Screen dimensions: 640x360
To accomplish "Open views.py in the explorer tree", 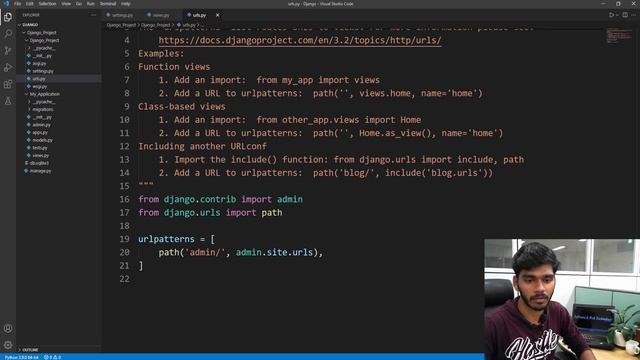I will pyautogui.click(x=40, y=156).
